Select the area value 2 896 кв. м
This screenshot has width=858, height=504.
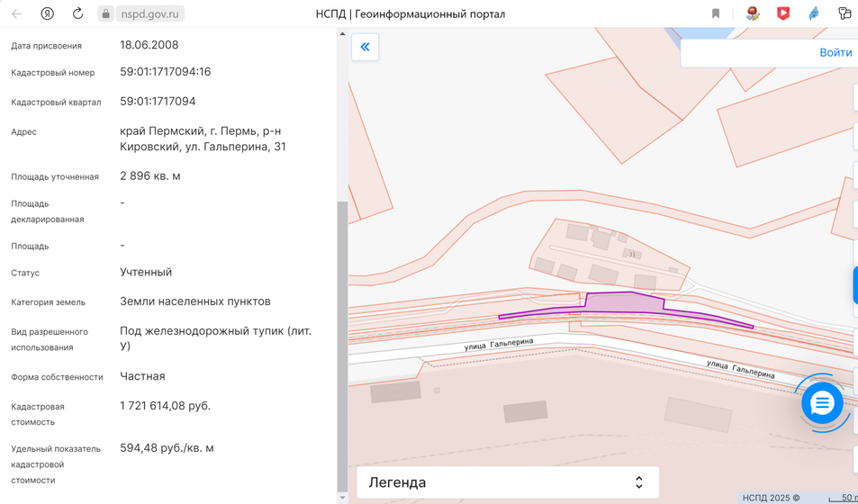point(150,176)
